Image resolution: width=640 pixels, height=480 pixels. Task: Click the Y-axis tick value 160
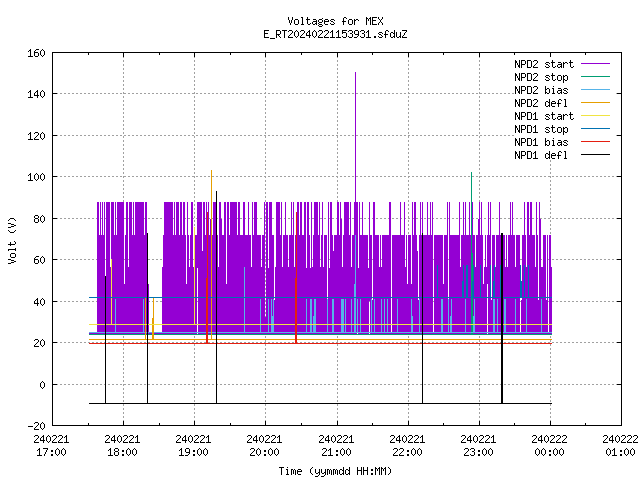pos(36,53)
